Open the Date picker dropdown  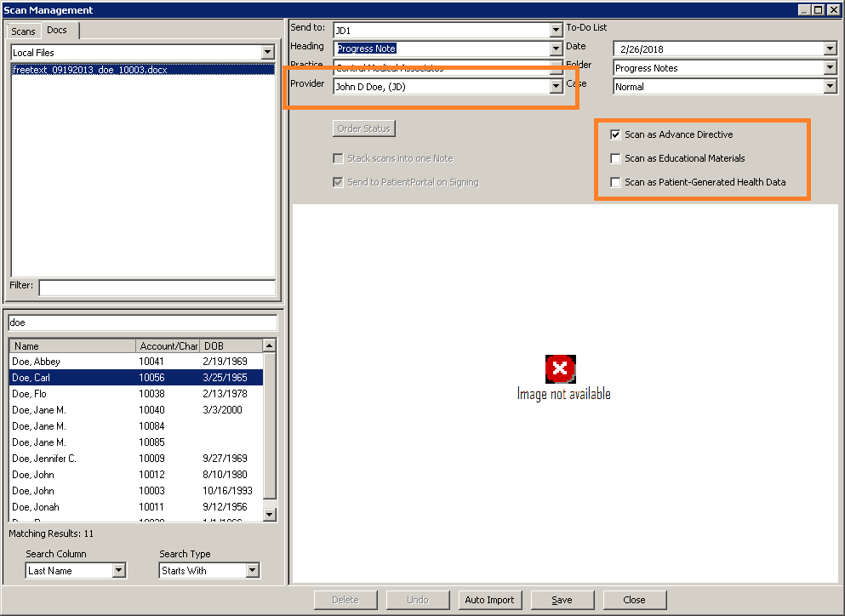[830, 49]
